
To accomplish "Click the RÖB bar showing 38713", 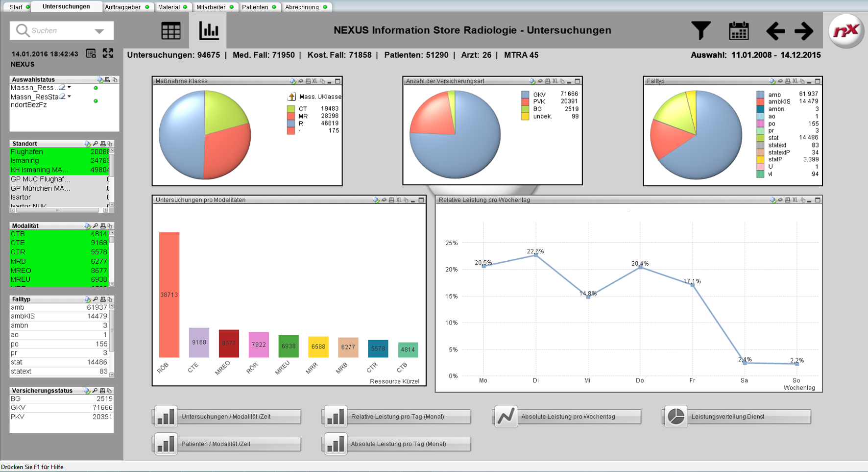I will point(169,295).
